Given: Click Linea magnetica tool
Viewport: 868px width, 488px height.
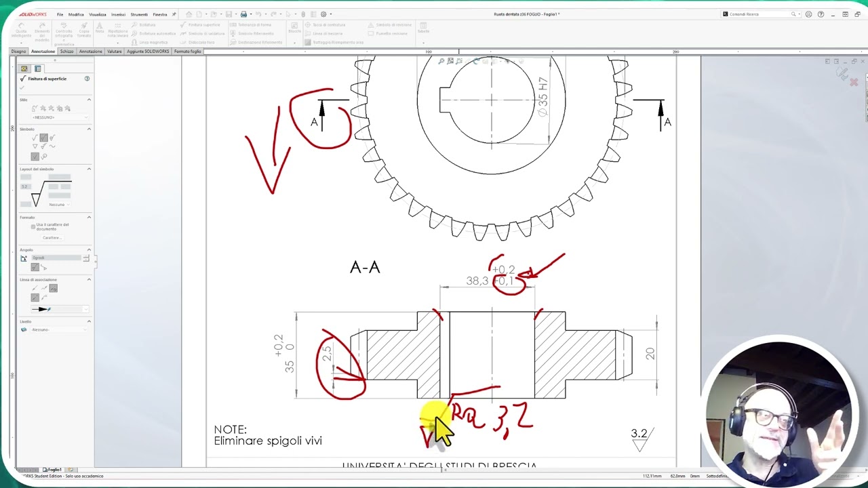Looking at the screenshot, I should 150,42.
